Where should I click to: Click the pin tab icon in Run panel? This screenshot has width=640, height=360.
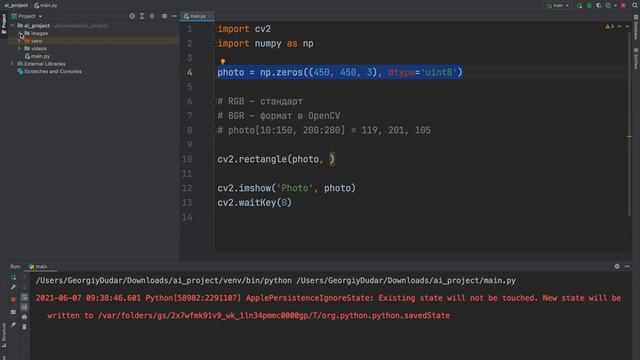tap(13, 325)
